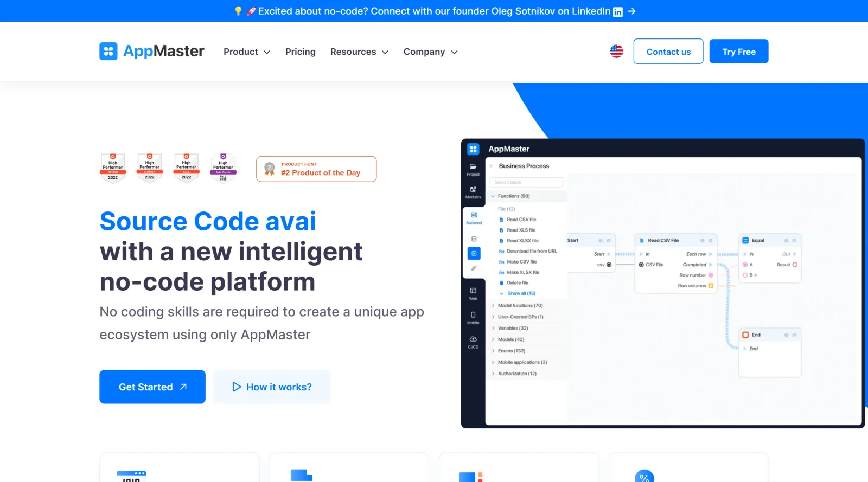The height and width of the screenshot is (482, 868).
Task: Go to the Pricing page
Action: [301, 52]
